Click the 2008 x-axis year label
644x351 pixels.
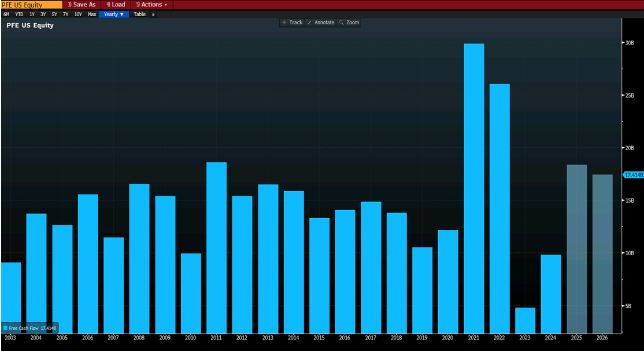coord(139,338)
